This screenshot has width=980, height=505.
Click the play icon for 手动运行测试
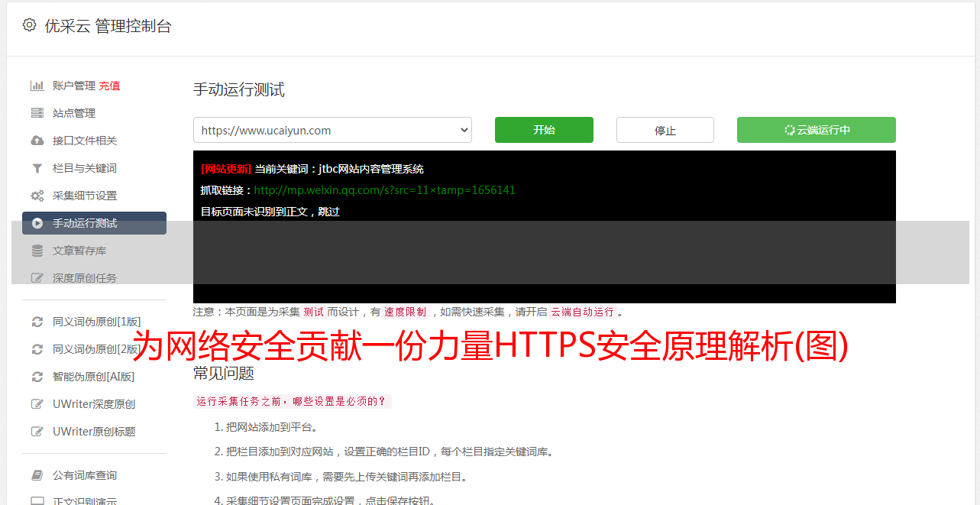click(x=37, y=223)
